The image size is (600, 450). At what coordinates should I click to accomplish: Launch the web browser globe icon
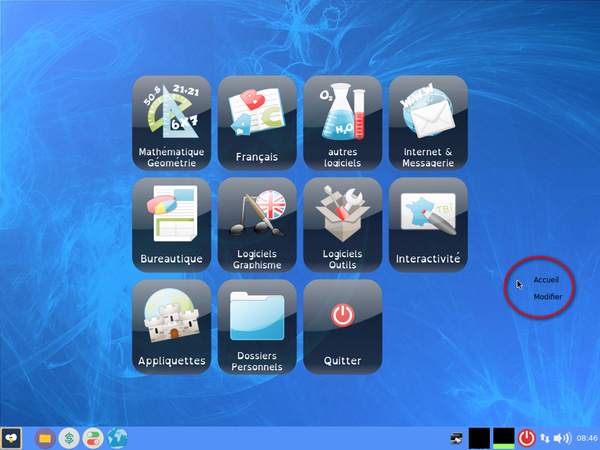pos(117,438)
